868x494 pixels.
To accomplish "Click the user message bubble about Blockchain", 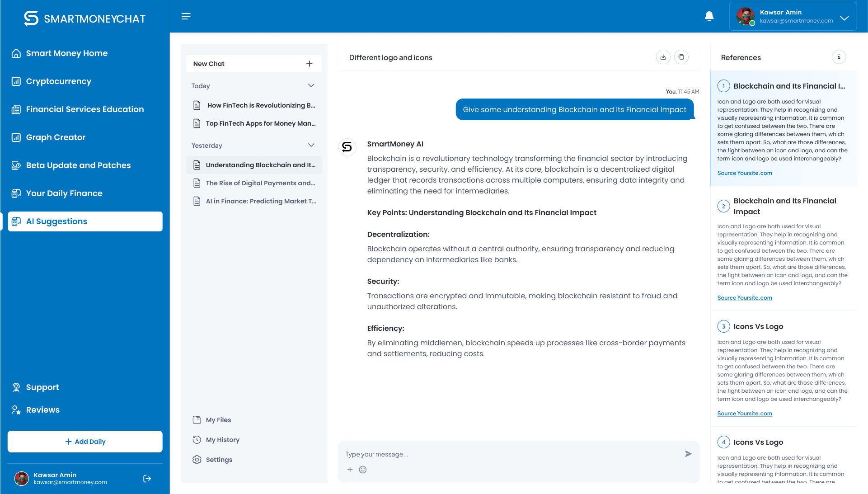I will (575, 109).
